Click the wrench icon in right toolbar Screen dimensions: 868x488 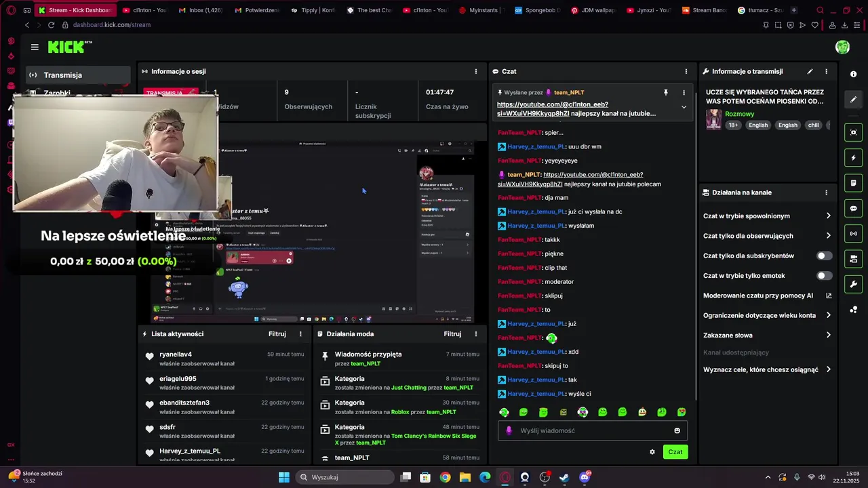(853, 284)
